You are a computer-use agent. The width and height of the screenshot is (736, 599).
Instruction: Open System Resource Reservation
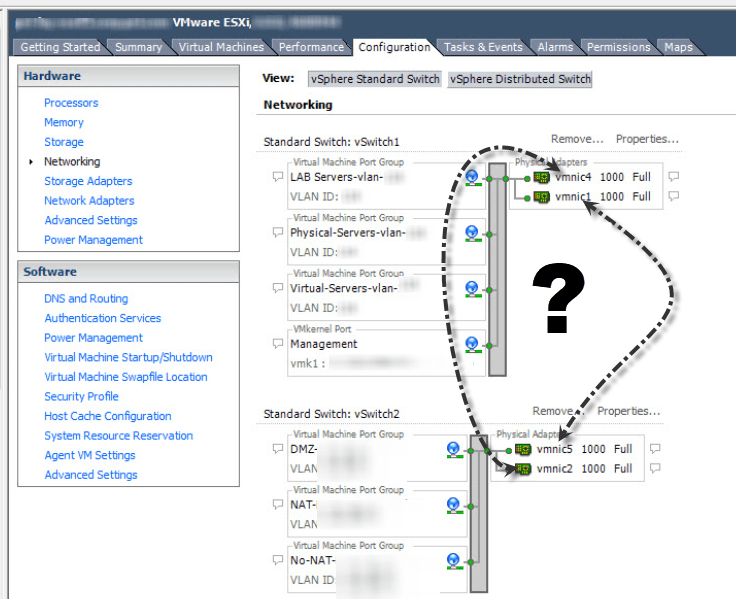click(x=118, y=436)
